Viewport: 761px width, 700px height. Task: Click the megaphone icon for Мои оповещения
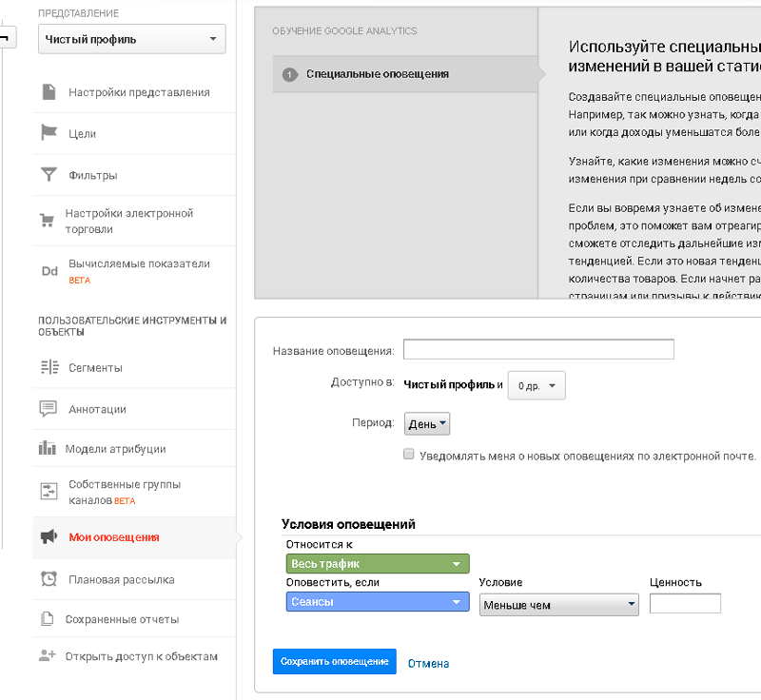(x=49, y=536)
